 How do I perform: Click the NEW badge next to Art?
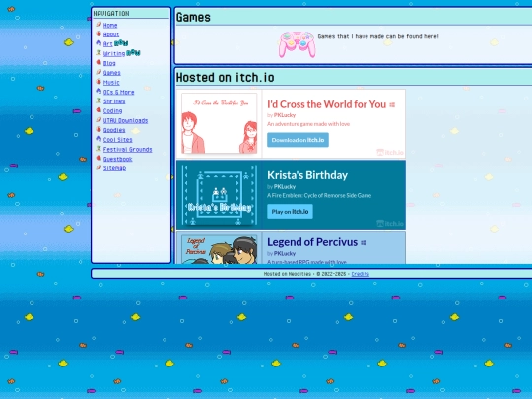click(121, 43)
